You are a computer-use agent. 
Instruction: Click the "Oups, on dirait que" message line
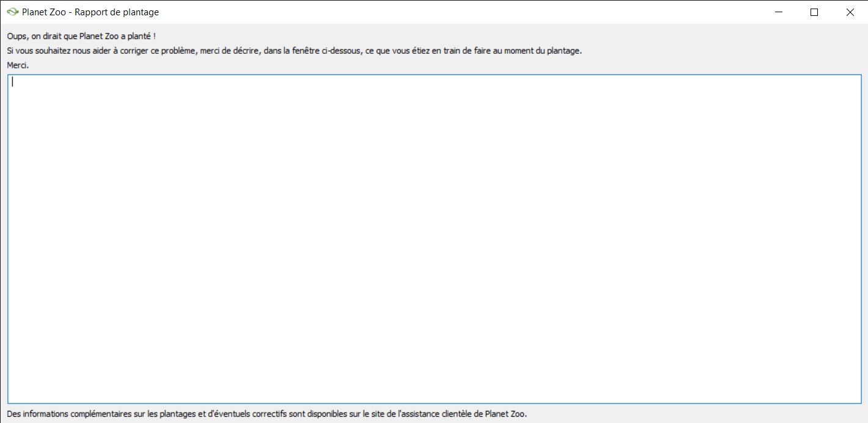(x=81, y=37)
